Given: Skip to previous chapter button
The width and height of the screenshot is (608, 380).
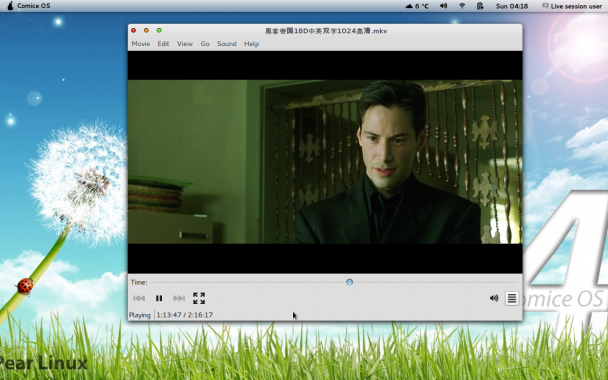Looking at the screenshot, I should pyautogui.click(x=139, y=298).
